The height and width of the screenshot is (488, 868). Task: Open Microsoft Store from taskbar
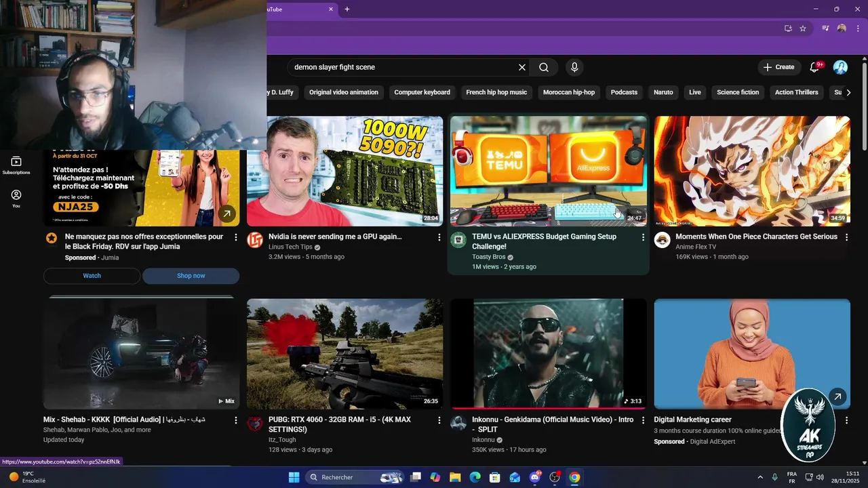click(x=495, y=477)
